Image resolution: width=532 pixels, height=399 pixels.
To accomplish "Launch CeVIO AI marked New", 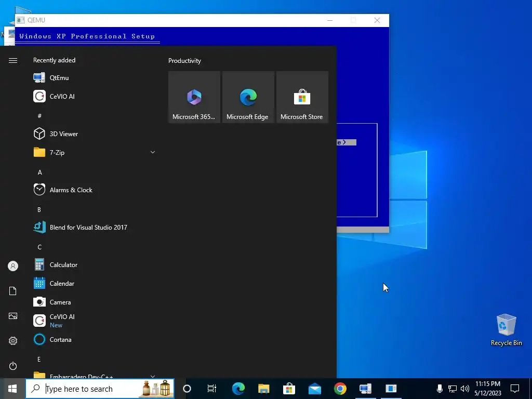I will pos(95,321).
